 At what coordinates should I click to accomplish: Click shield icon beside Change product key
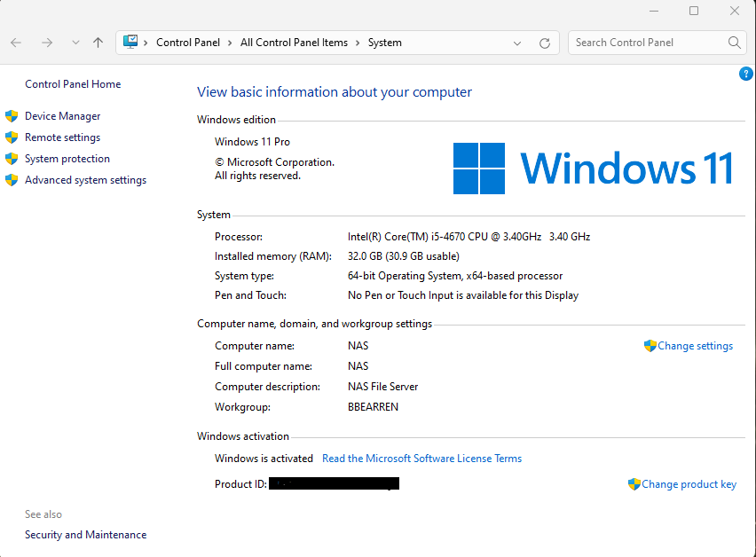tap(634, 483)
